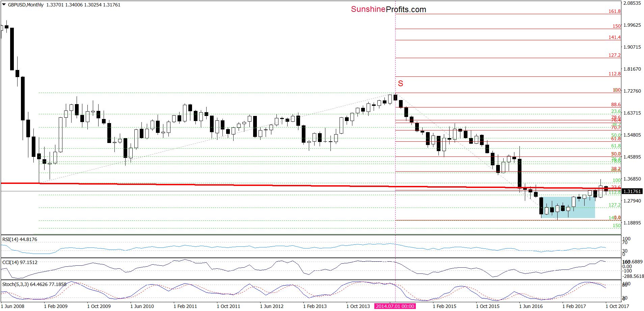Click the 1 Feb 2011 date label

[x=185, y=306]
